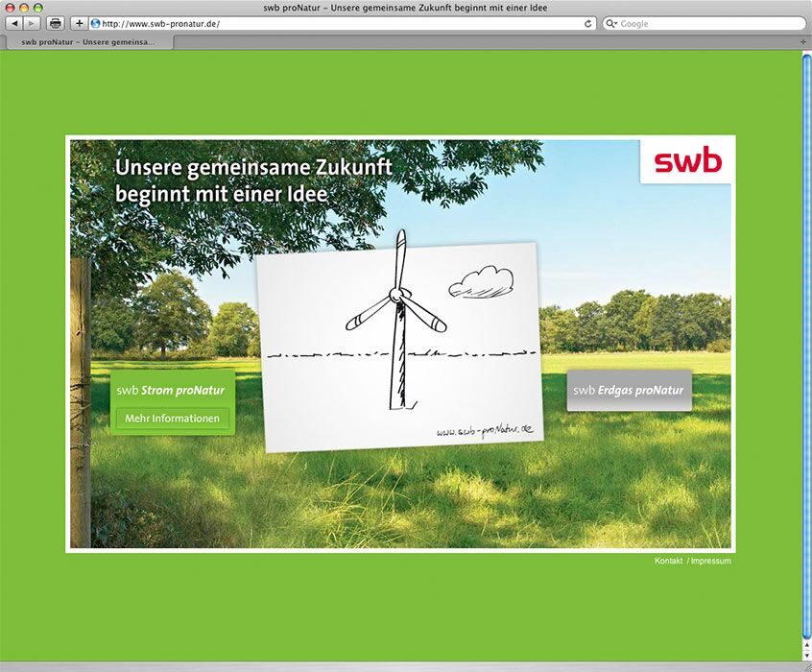Open swb Strom proNatur panel
Image resolution: width=812 pixels, height=672 pixels.
tap(173, 402)
